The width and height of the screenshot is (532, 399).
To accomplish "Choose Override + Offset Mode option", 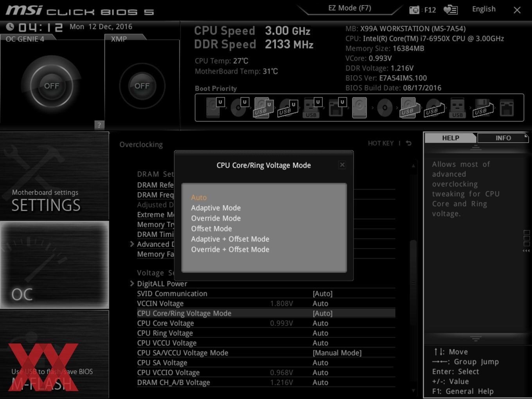I will coord(230,249).
